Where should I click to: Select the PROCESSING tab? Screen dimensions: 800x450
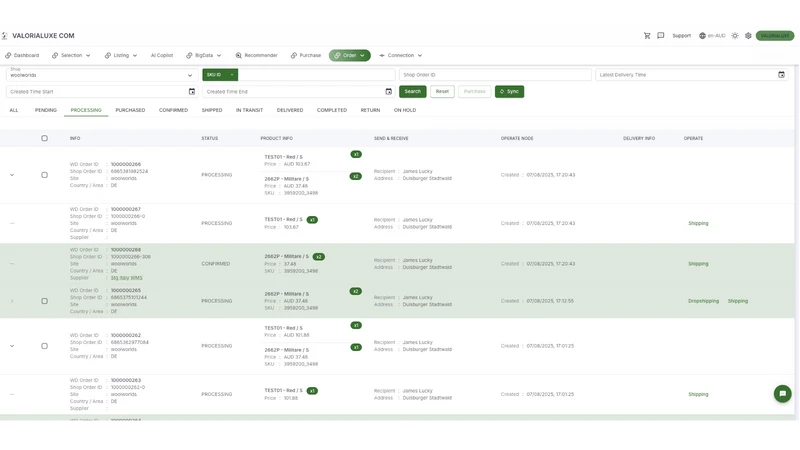(86, 110)
